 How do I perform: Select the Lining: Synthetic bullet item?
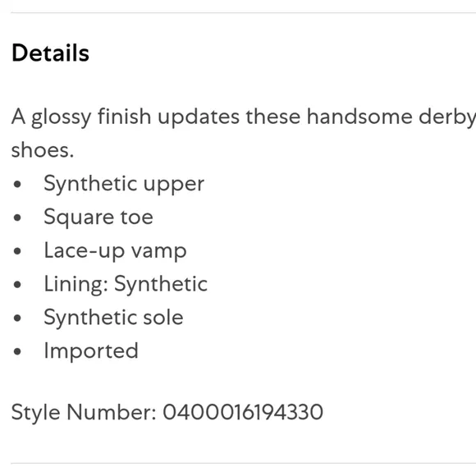point(126,284)
